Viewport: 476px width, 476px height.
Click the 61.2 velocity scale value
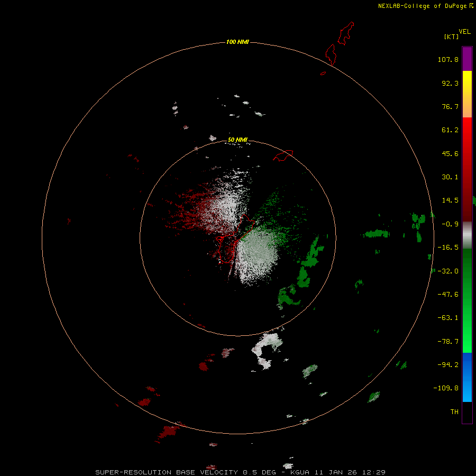coord(450,130)
